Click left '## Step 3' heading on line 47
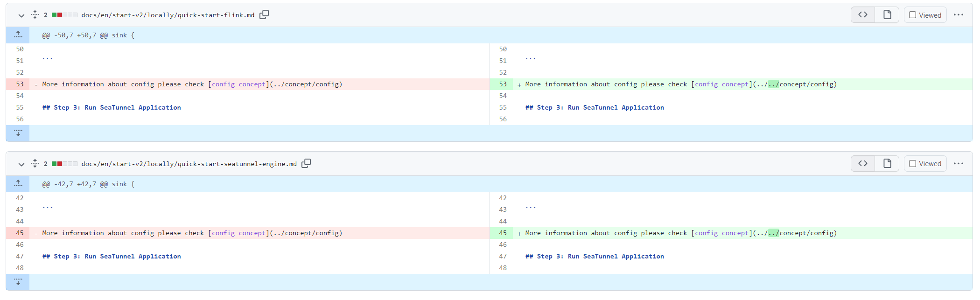The image size is (980, 300). pos(112,256)
